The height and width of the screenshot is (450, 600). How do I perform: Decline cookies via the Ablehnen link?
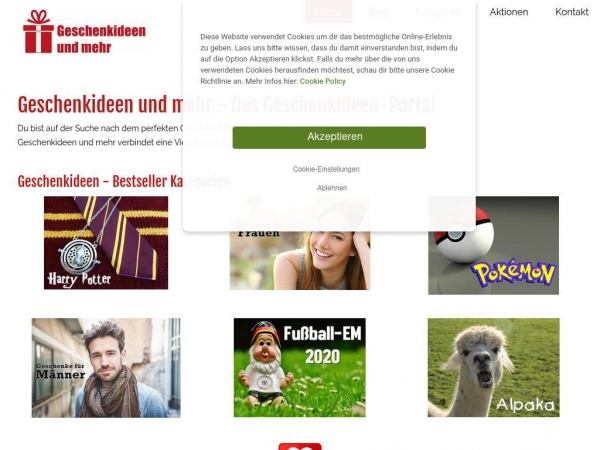tap(332, 188)
